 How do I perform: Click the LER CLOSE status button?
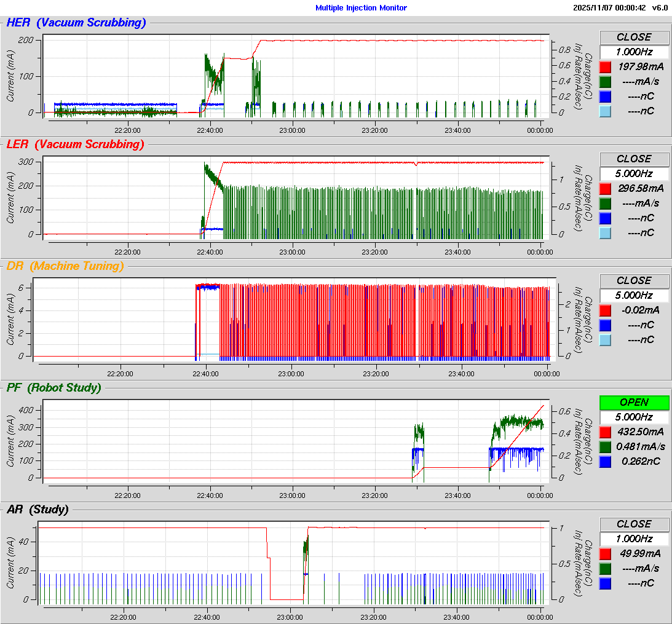tap(634, 159)
